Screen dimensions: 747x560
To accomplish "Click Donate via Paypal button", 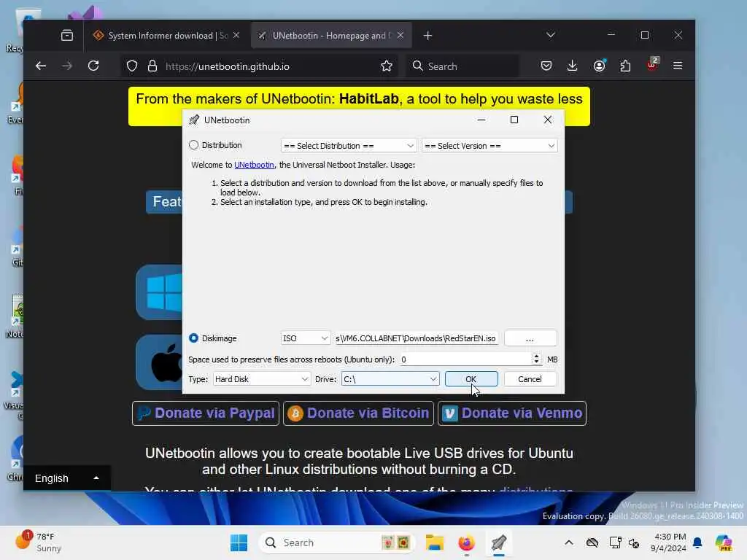I will click(206, 413).
